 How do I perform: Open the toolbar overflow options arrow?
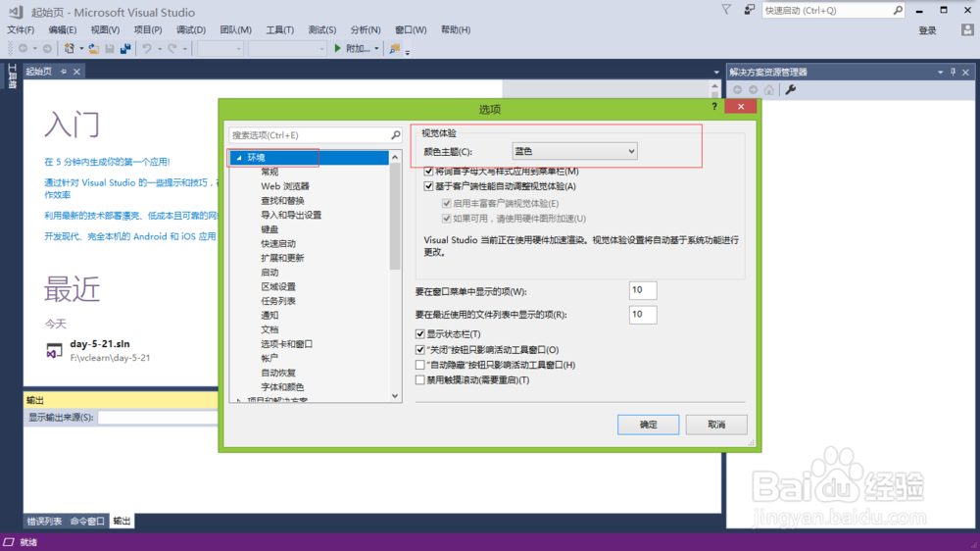pos(407,51)
